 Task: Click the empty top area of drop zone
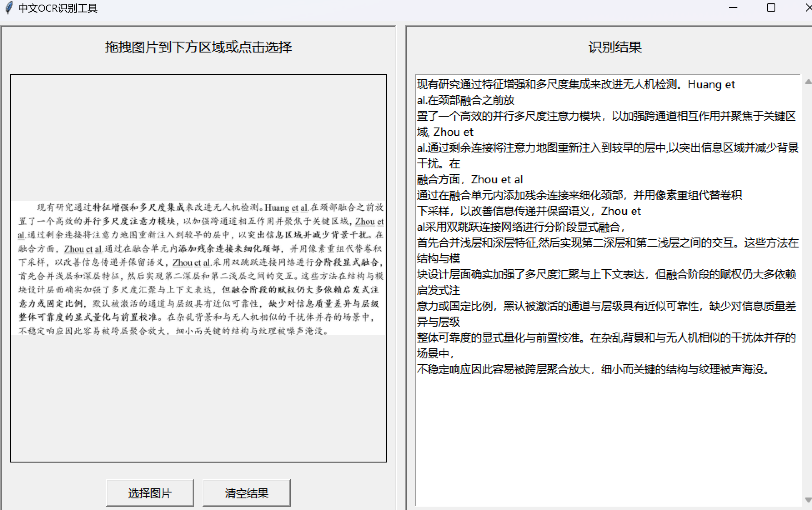coord(198,137)
